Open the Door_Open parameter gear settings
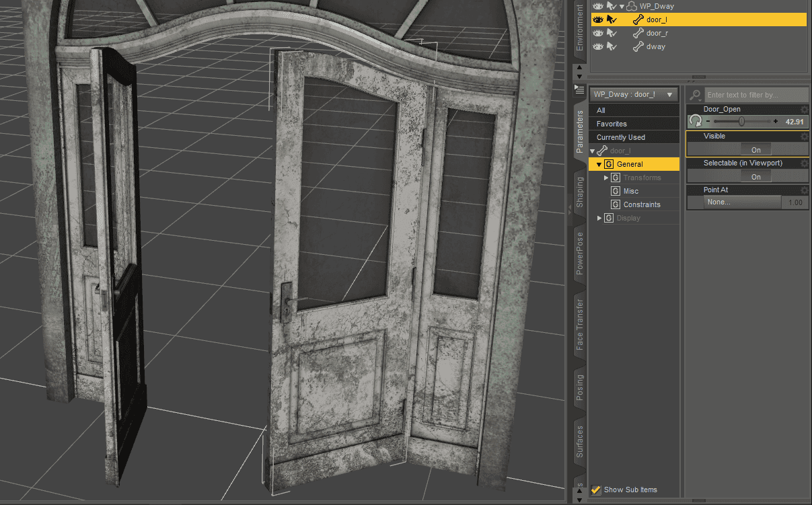 (x=805, y=108)
